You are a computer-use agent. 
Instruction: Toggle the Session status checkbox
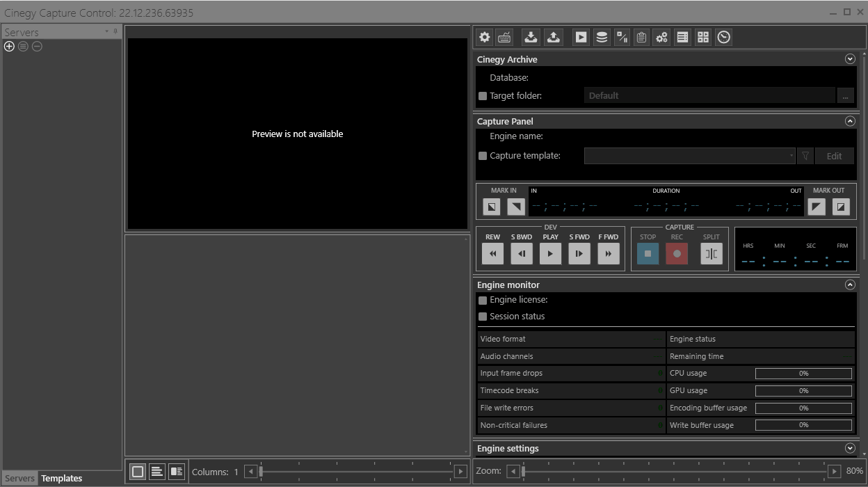pos(483,317)
